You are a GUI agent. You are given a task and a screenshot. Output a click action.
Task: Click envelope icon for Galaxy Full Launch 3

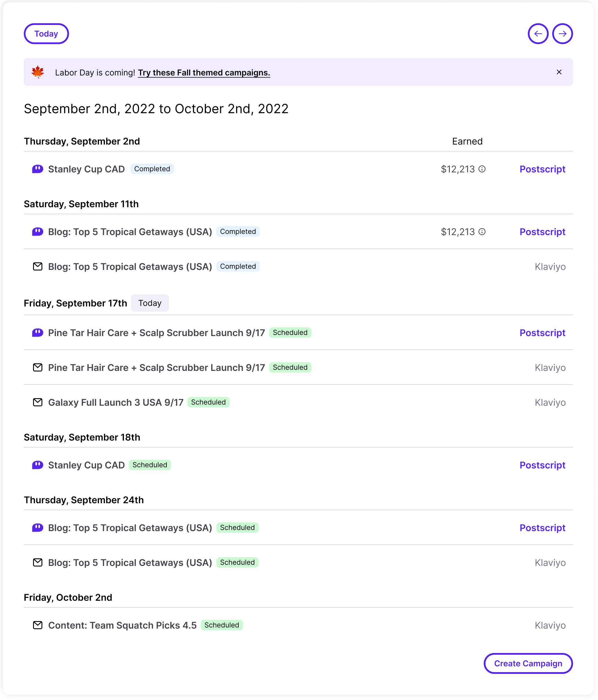pos(37,402)
